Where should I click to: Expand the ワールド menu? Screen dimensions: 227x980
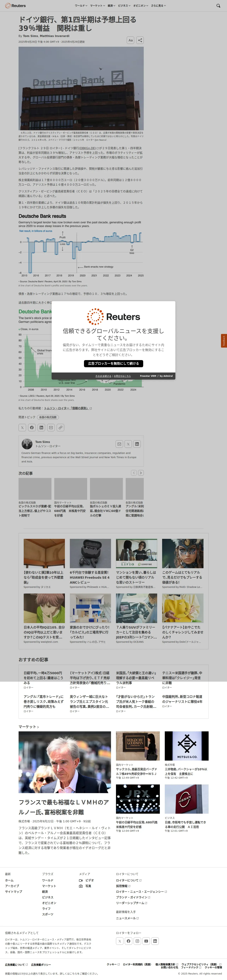[81, 6]
